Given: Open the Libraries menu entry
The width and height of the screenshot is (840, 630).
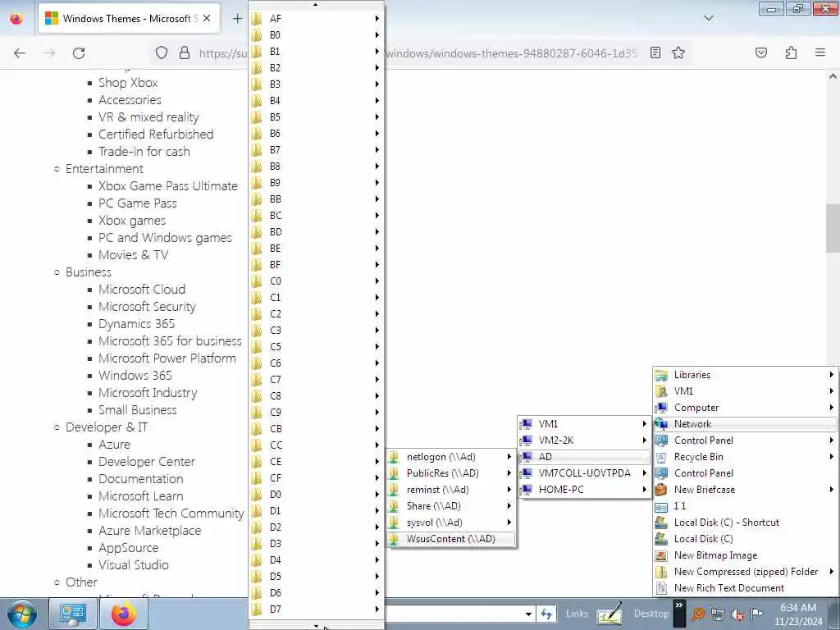Looking at the screenshot, I should pyautogui.click(x=745, y=375).
